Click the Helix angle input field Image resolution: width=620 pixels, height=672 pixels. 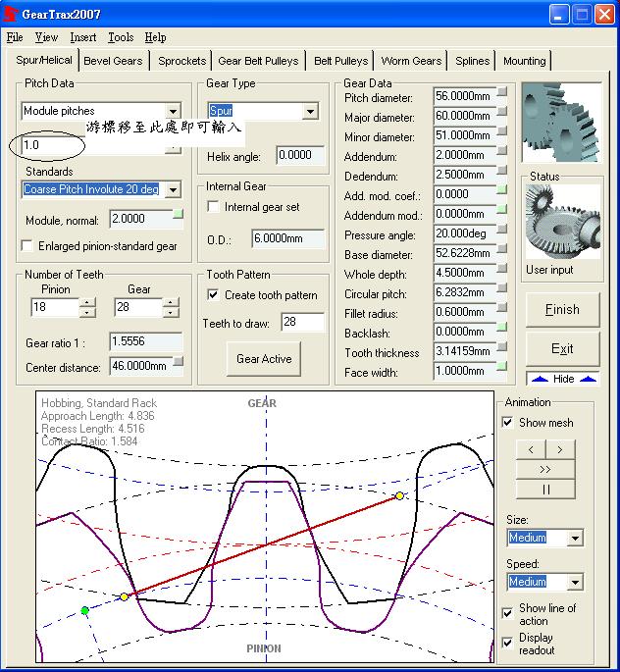(300, 155)
